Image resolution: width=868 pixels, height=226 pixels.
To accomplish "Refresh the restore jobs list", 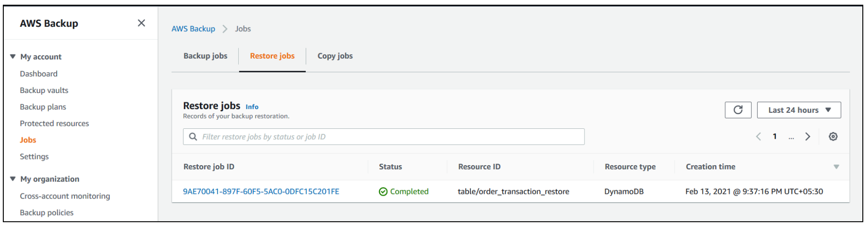I will coord(738,110).
